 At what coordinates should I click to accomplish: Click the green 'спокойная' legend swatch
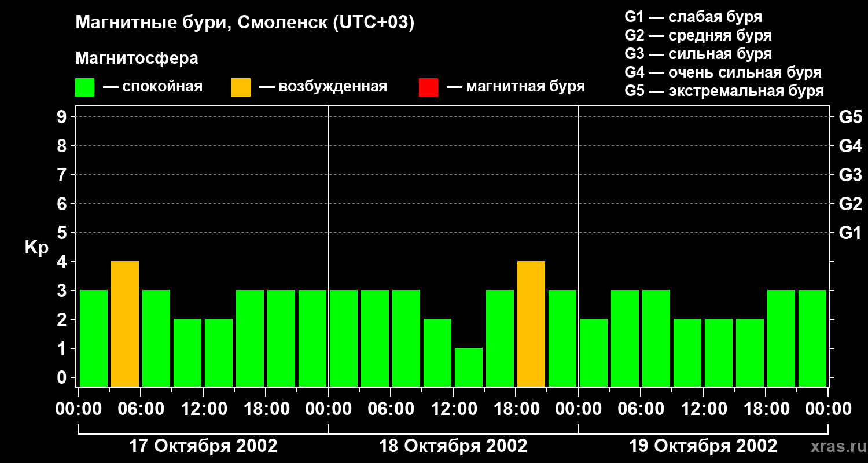click(84, 87)
